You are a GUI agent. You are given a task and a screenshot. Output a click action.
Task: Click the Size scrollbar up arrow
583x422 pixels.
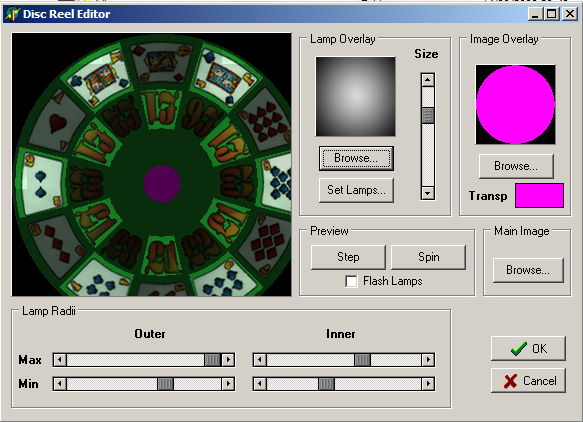(x=428, y=80)
